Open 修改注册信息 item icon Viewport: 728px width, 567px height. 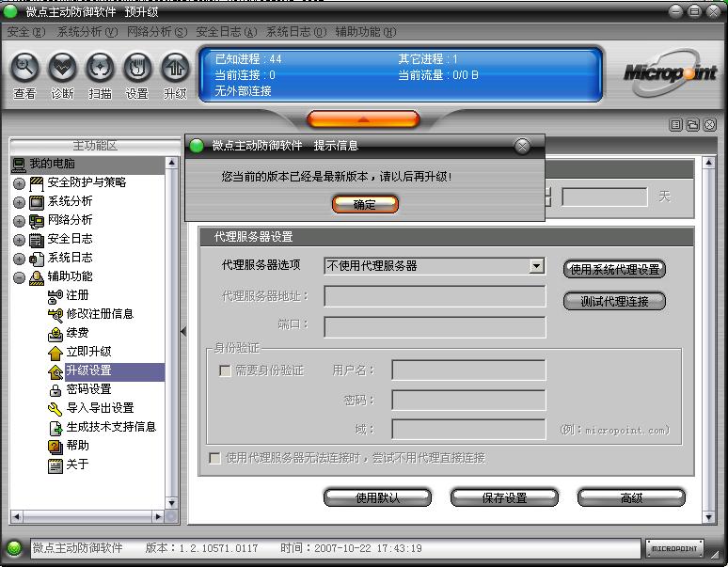pyautogui.click(x=55, y=315)
